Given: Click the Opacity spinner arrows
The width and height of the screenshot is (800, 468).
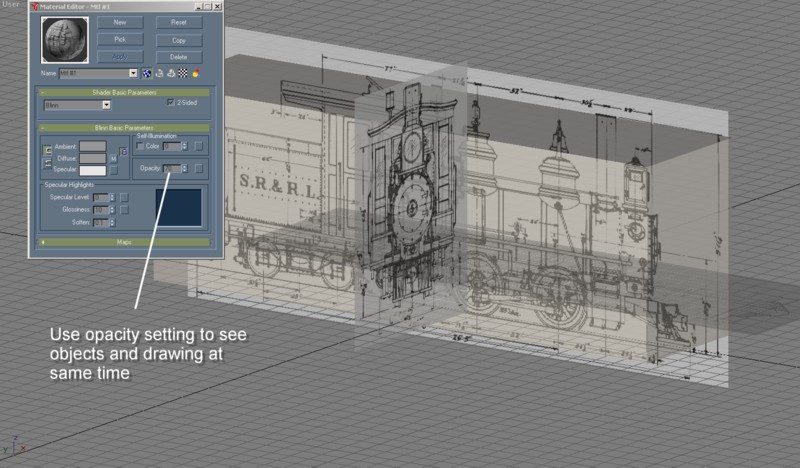Looking at the screenshot, I should click(184, 168).
